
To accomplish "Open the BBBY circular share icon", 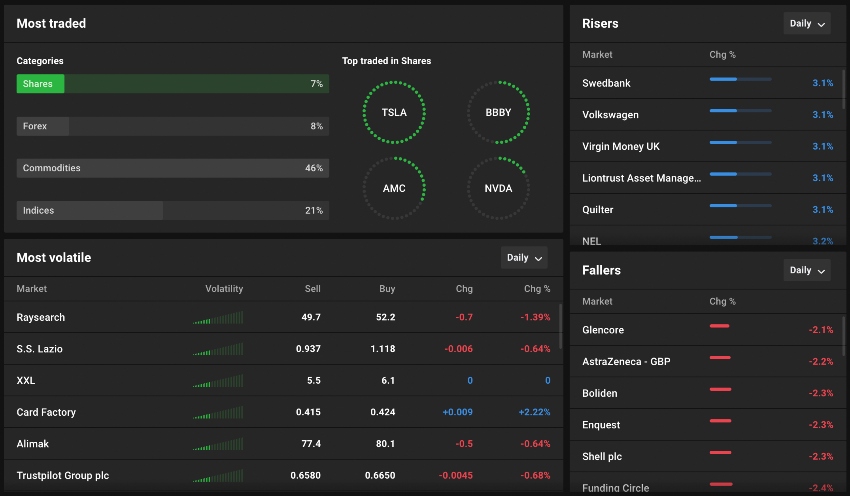I will click(498, 112).
